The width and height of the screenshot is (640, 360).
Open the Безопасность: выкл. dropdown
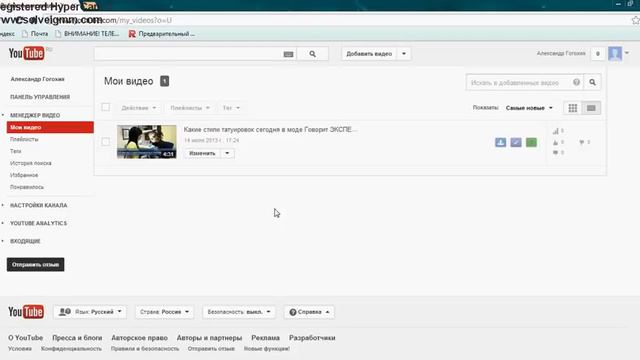coord(239,312)
